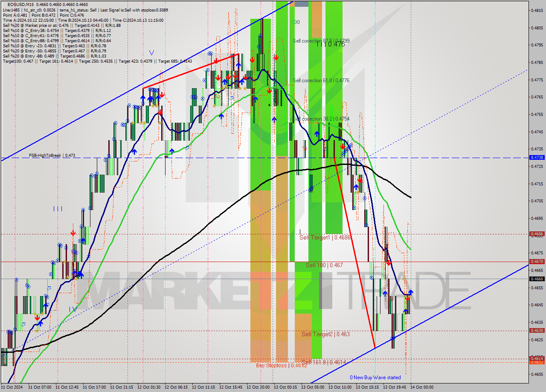Click the 'Sell %20 @ Entry -88: 0.489' line
The height and width of the screenshot is (392, 546).
pos(54,56)
